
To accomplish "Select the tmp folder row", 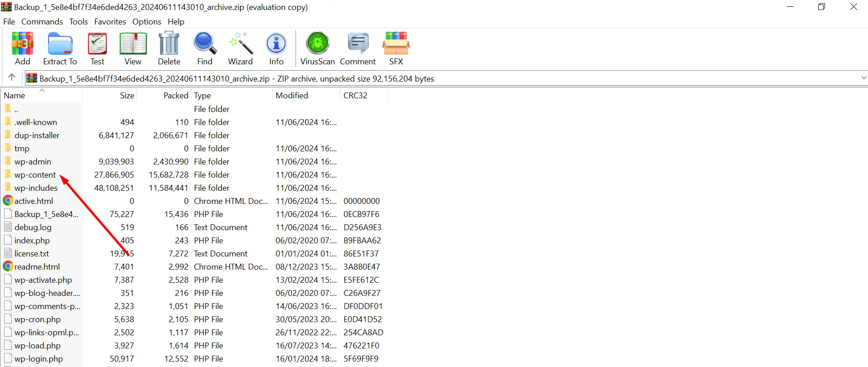I will 194,148.
